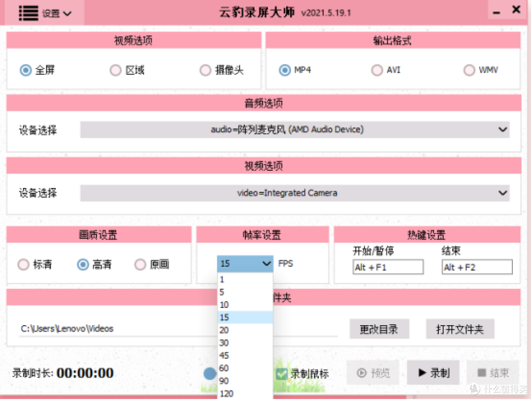Image resolution: width=532 pixels, height=400 pixels.
Task: Start recording with the 录制 button
Action: pos(433,373)
